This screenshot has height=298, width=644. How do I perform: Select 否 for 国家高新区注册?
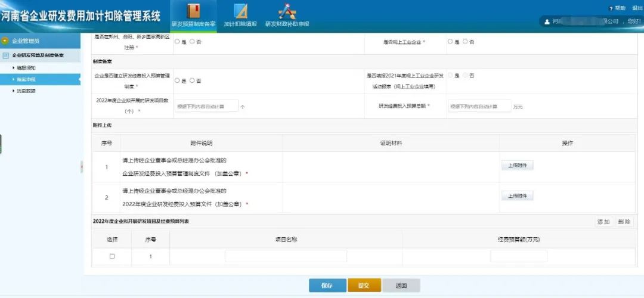192,42
